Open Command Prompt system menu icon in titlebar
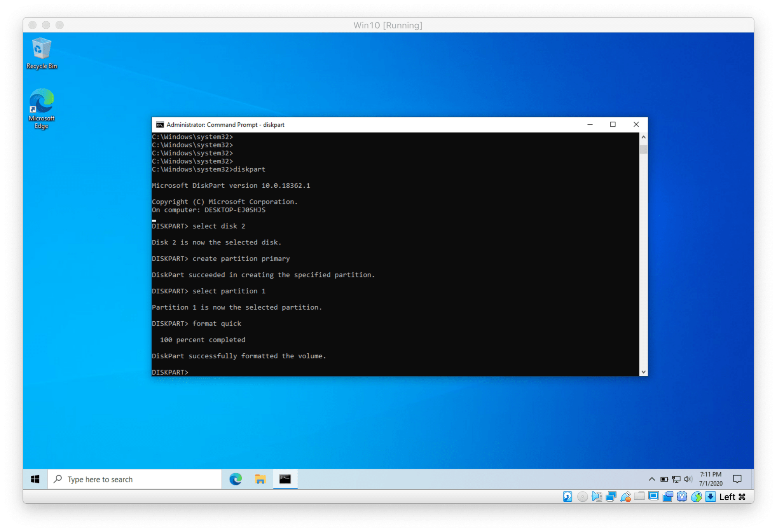 [160, 125]
